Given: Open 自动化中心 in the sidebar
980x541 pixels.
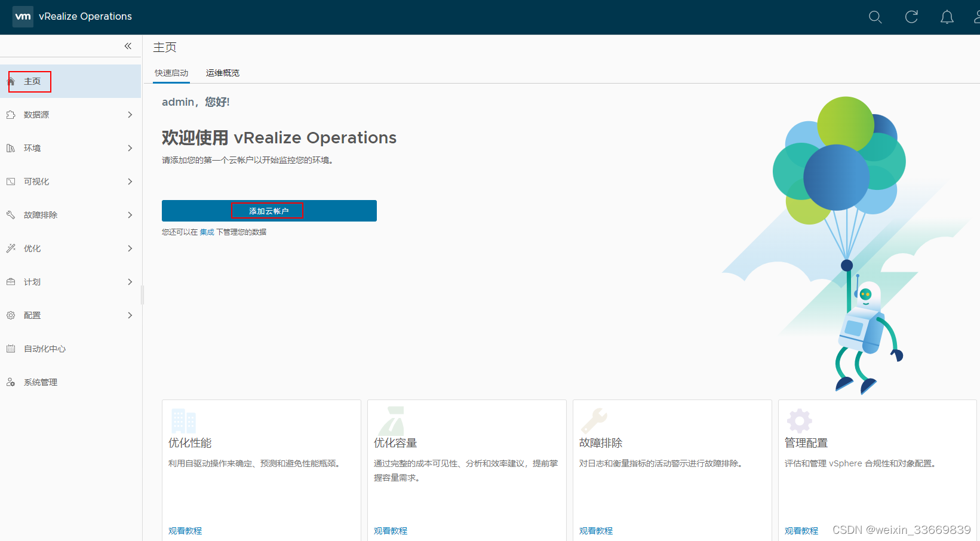Looking at the screenshot, I should (x=70, y=349).
